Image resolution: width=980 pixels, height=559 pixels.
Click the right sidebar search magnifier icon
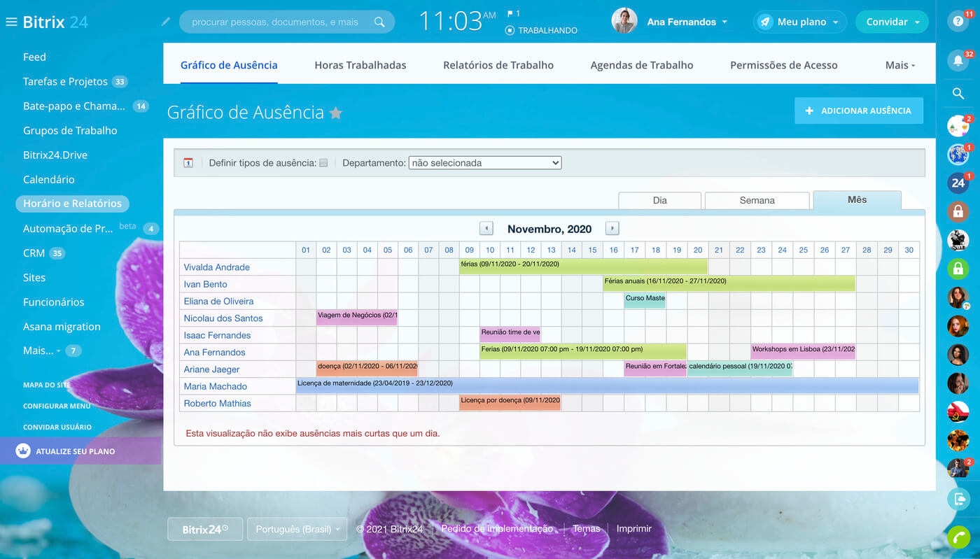coord(958,94)
